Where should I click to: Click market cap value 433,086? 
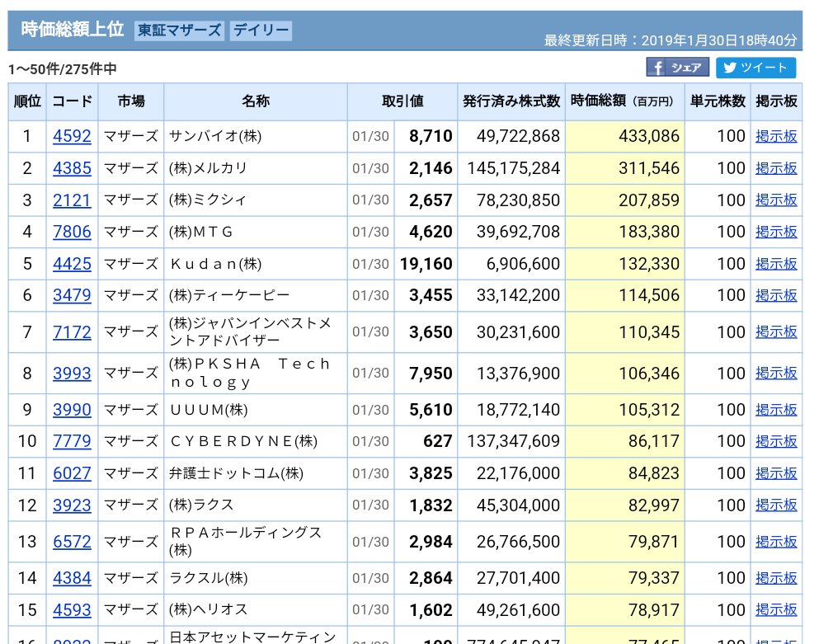(x=649, y=136)
